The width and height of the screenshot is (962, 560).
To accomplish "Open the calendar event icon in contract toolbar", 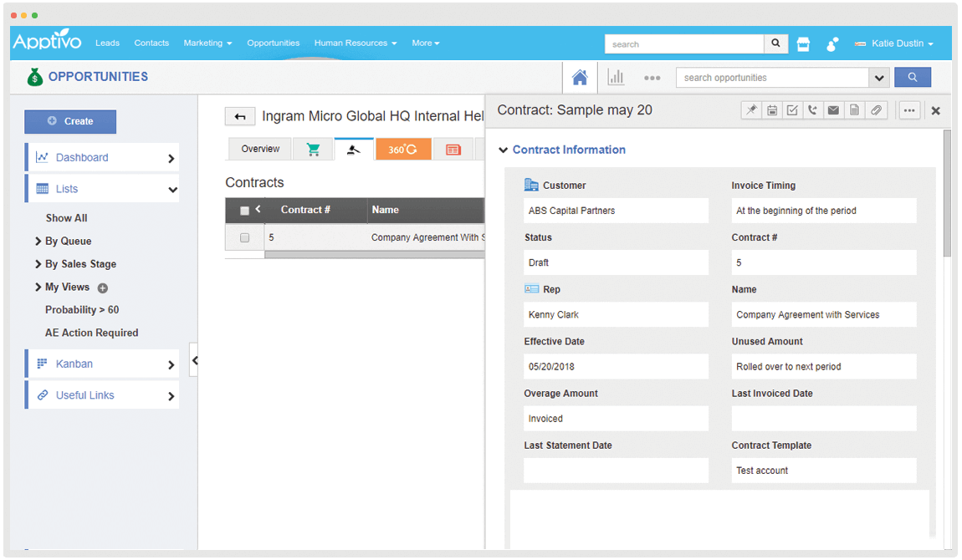I will click(772, 110).
